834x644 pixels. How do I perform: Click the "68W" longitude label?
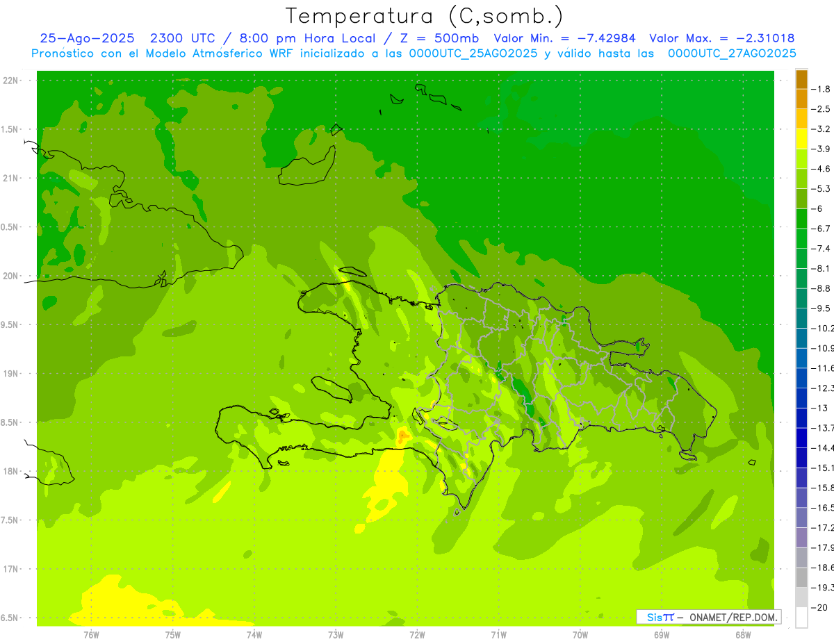743,635
